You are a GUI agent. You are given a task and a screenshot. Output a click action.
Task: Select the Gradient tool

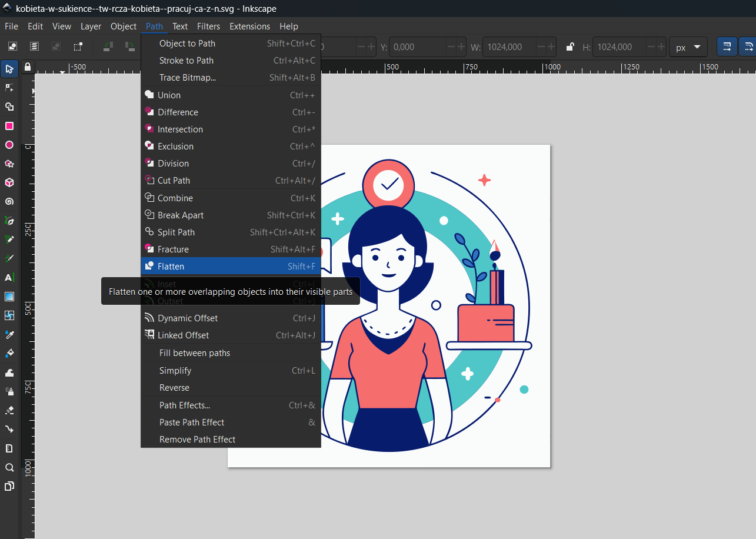(9, 297)
